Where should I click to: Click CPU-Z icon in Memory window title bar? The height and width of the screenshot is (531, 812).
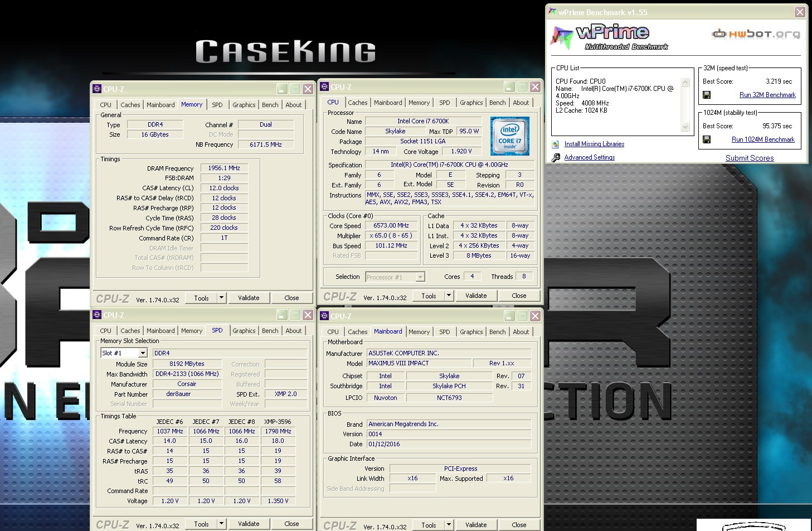point(97,89)
